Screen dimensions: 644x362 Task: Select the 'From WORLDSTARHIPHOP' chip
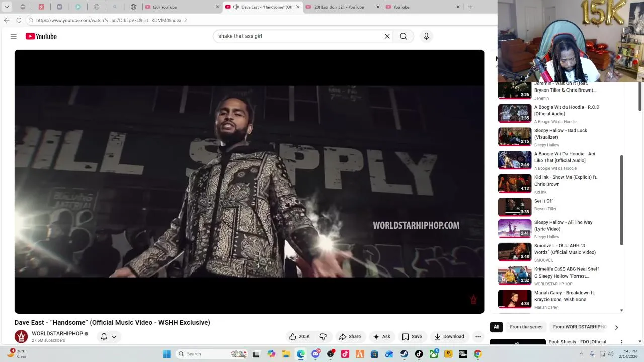click(x=580, y=327)
